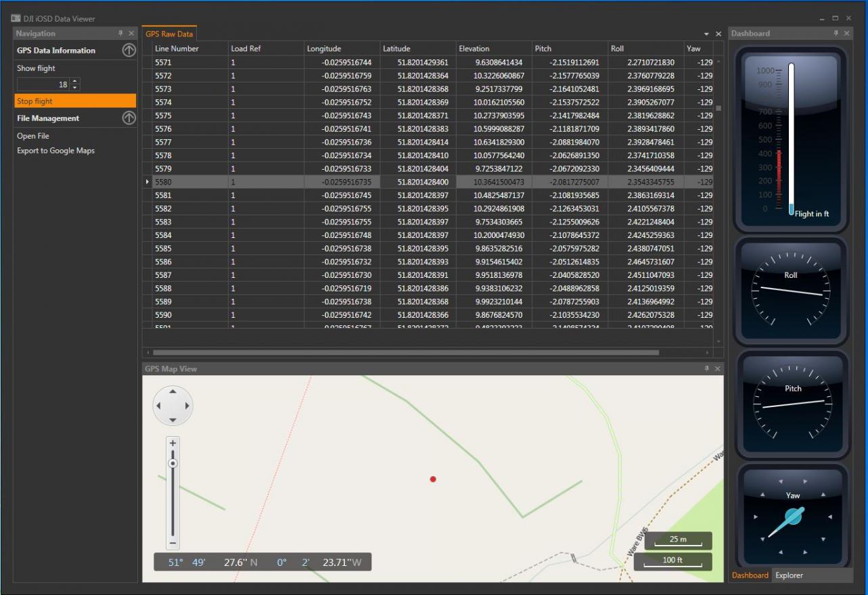Viewport: 868px width, 595px height.
Task: Pan the map up with the top arrow
Action: pyautogui.click(x=173, y=391)
